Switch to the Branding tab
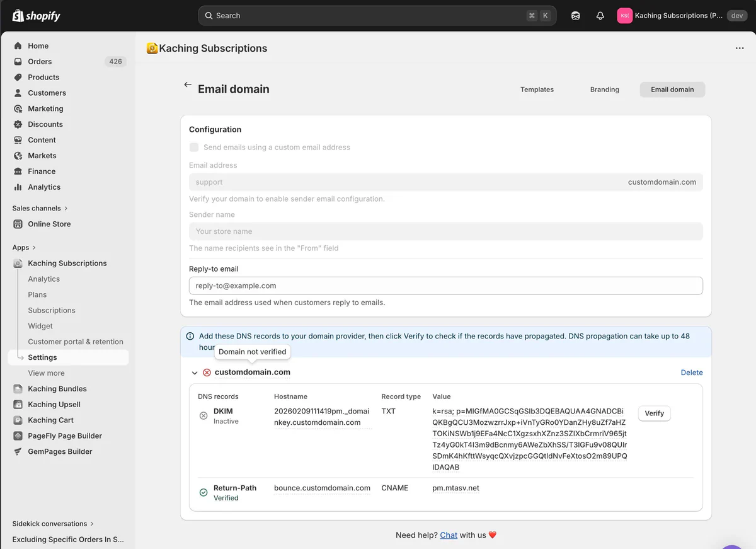 tap(605, 90)
